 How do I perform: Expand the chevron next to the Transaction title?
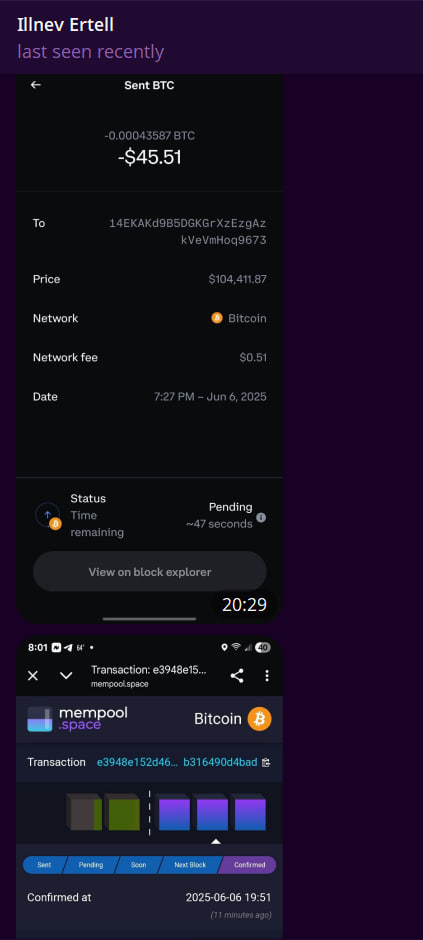(x=66, y=676)
